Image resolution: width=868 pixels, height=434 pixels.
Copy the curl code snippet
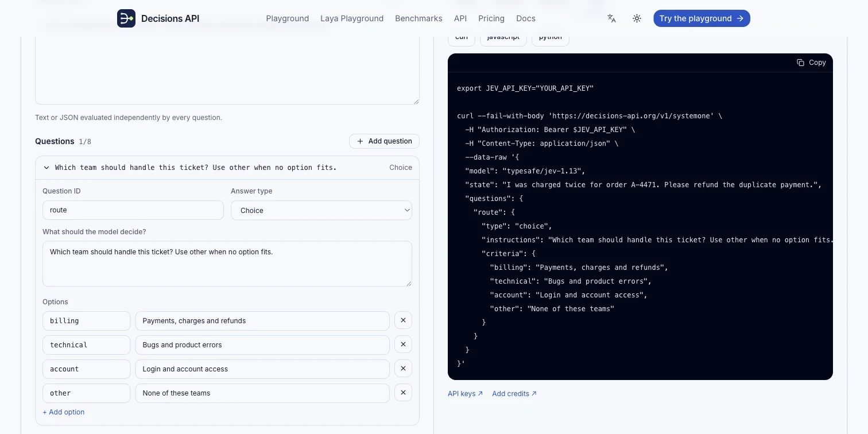[x=811, y=63]
